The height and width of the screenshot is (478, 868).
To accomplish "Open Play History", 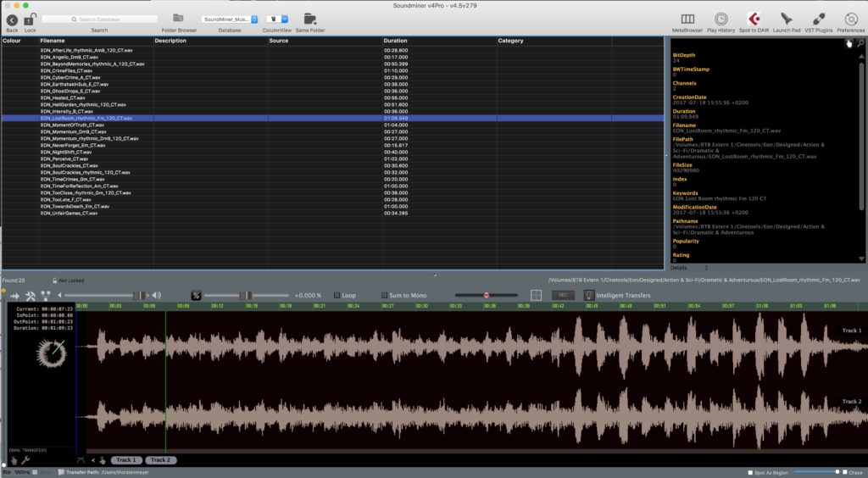I will point(721,19).
